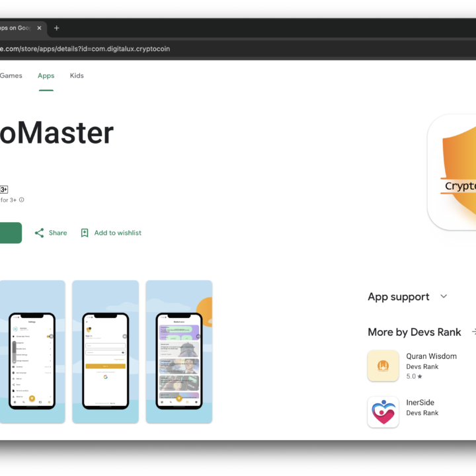
Task: Open the market news screenshot
Action: 179,352
